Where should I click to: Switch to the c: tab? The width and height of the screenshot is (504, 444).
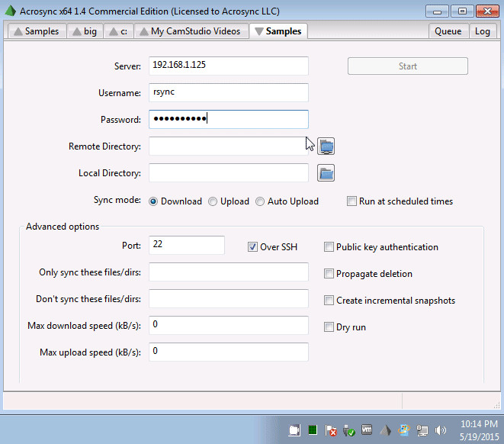click(118, 31)
